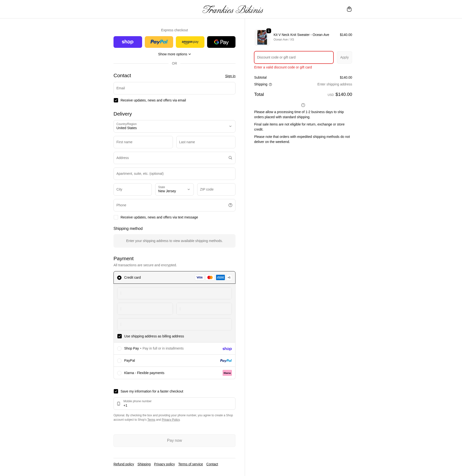
Task: Pay with the Shop Pay express button
Action: tap(128, 42)
